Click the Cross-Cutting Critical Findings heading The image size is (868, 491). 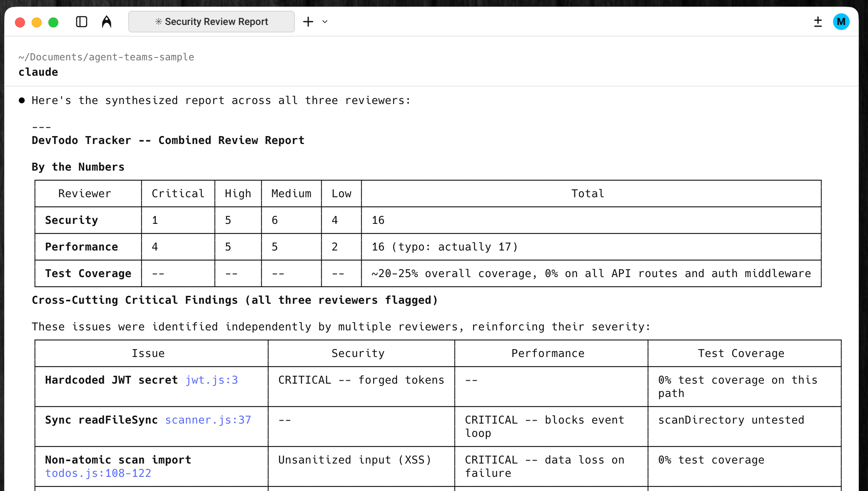click(x=234, y=300)
